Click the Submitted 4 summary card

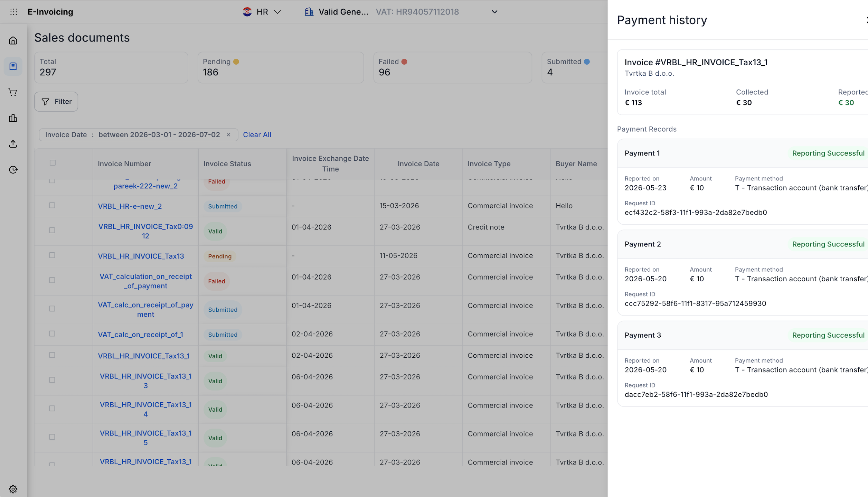[575, 67]
